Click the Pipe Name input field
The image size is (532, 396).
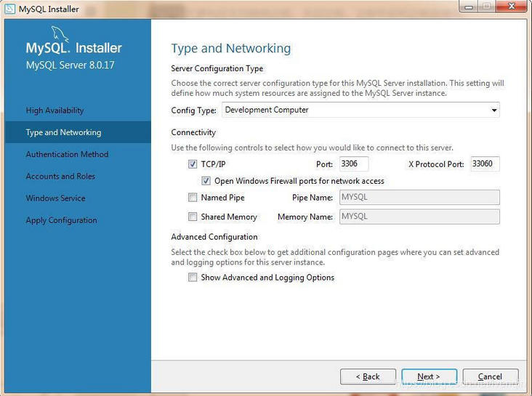(x=419, y=197)
